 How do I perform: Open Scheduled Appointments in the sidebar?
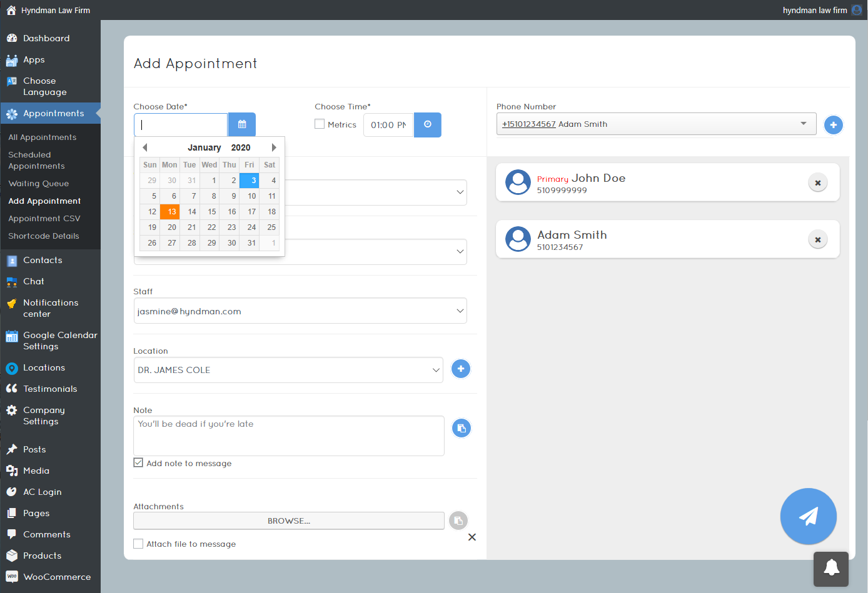(36, 161)
